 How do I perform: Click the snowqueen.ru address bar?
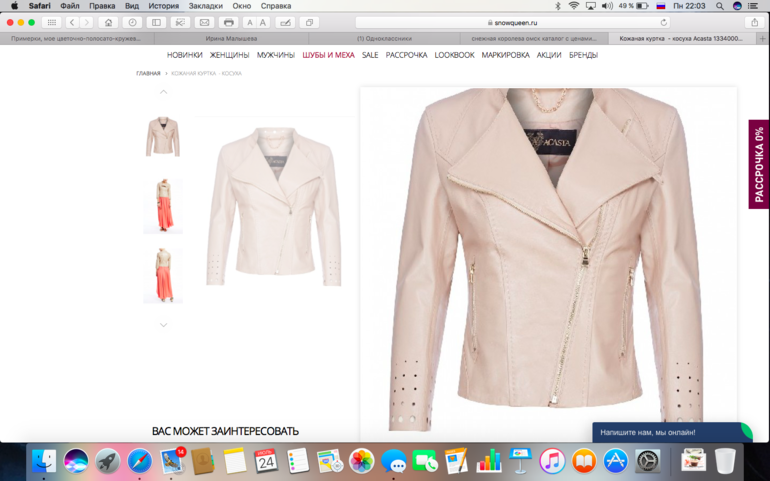(x=512, y=22)
